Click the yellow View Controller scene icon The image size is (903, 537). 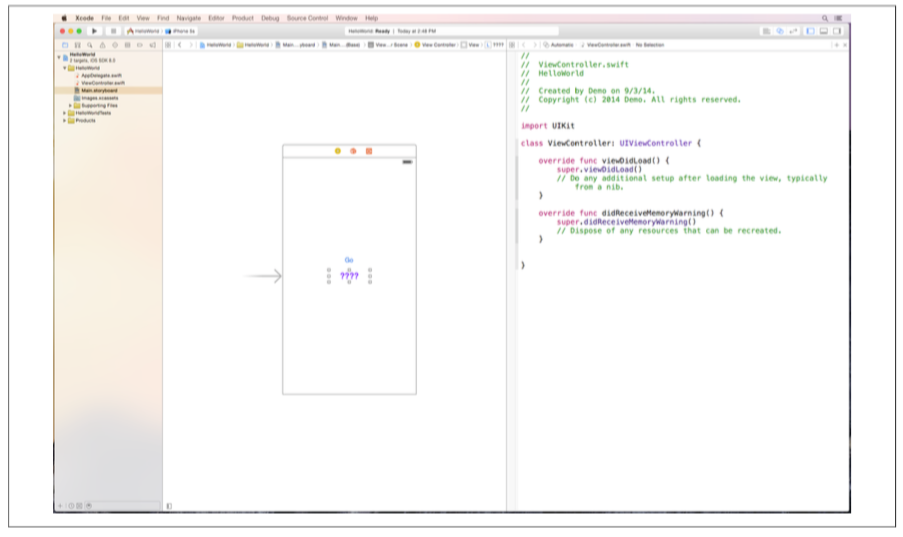click(x=338, y=151)
